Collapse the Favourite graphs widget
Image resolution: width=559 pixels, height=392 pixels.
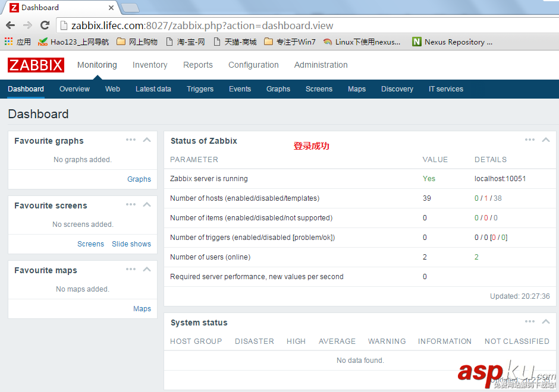(x=147, y=140)
